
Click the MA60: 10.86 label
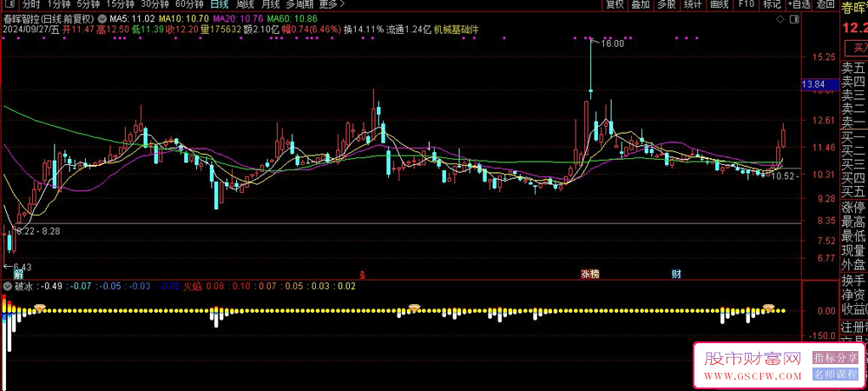pos(293,19)
